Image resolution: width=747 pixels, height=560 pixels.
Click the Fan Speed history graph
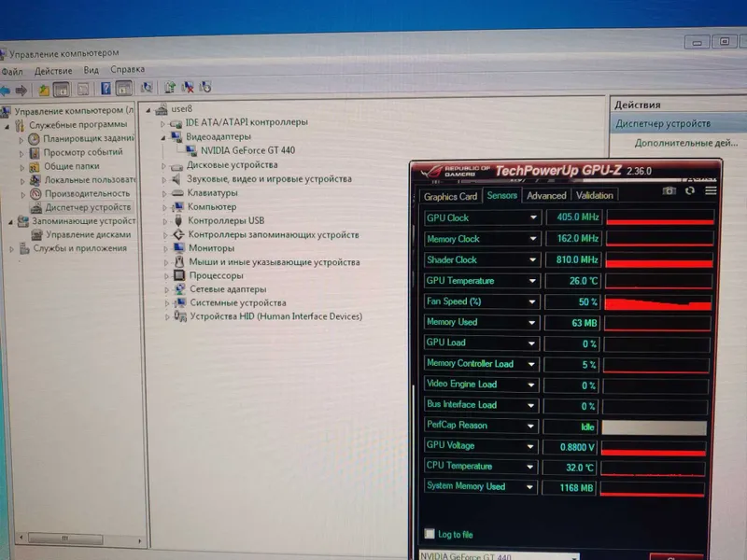click(x=658, y=302)
